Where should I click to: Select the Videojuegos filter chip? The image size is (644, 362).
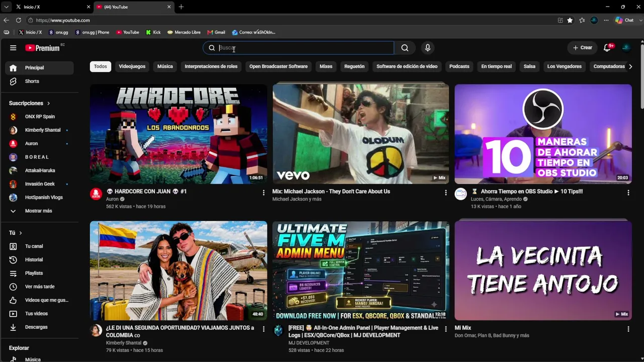132,66
